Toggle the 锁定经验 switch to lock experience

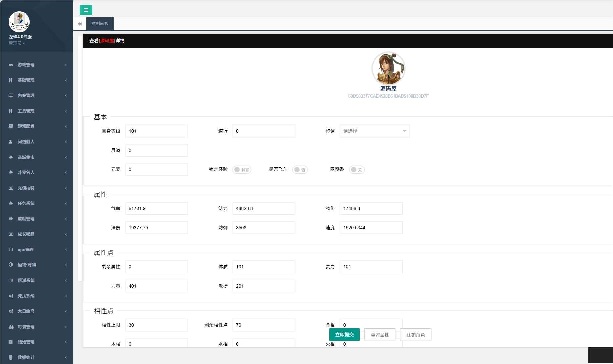pyautogui.click(x=242, y=169)
